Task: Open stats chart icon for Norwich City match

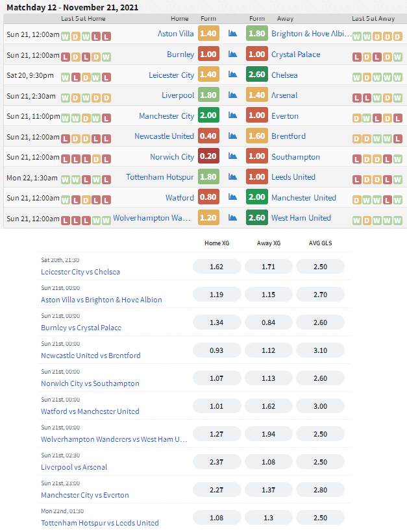Action: click(232, 156)
